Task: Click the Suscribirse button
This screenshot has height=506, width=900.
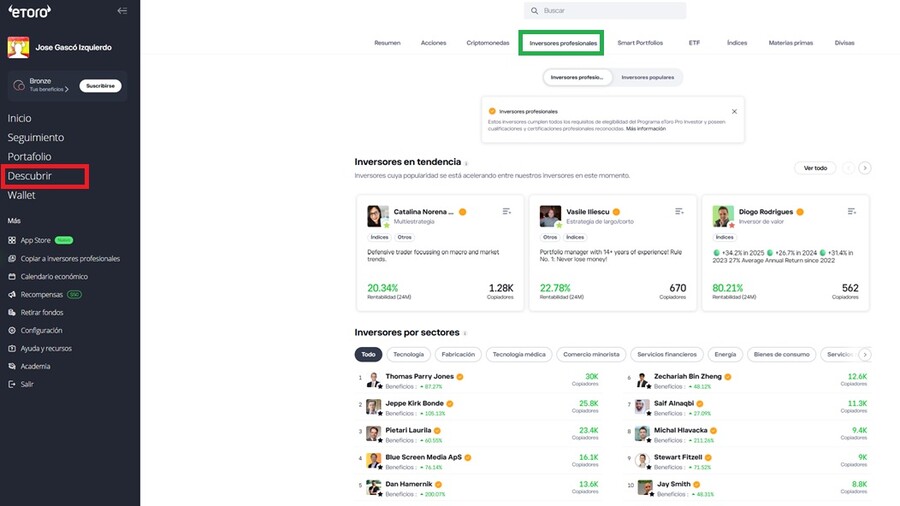Action: click(100, 85)
